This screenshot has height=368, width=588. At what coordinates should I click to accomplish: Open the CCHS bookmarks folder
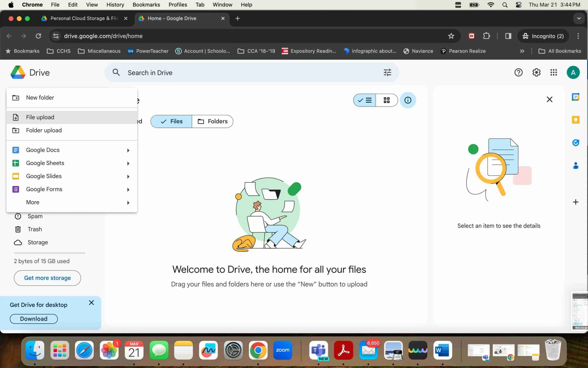tap(59, 51)
